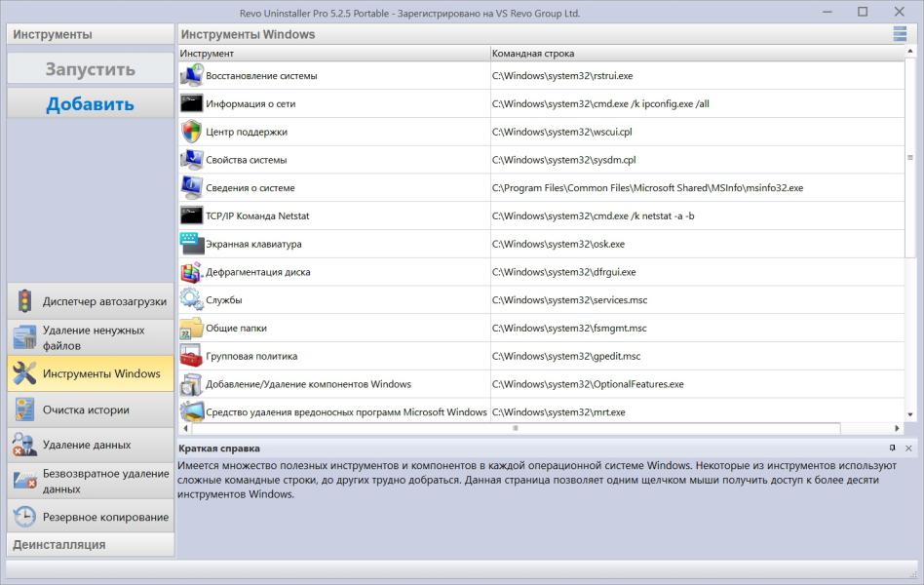The image size is (924, 585).
Task: Open the Диспетчер автозагрузки section
Action: pos(91,300)
